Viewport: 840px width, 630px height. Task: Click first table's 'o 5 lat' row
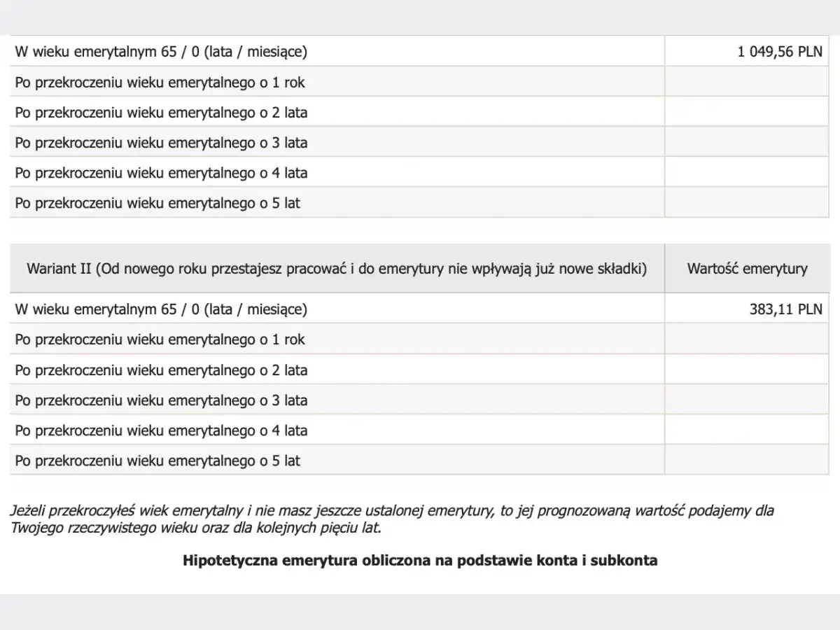click(x=420, y=202)
